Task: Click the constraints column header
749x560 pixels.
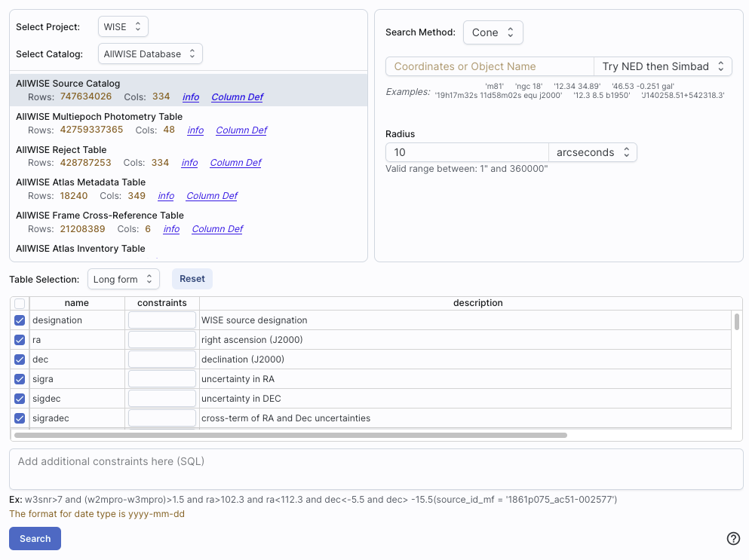Action: (x=162, y=303)
